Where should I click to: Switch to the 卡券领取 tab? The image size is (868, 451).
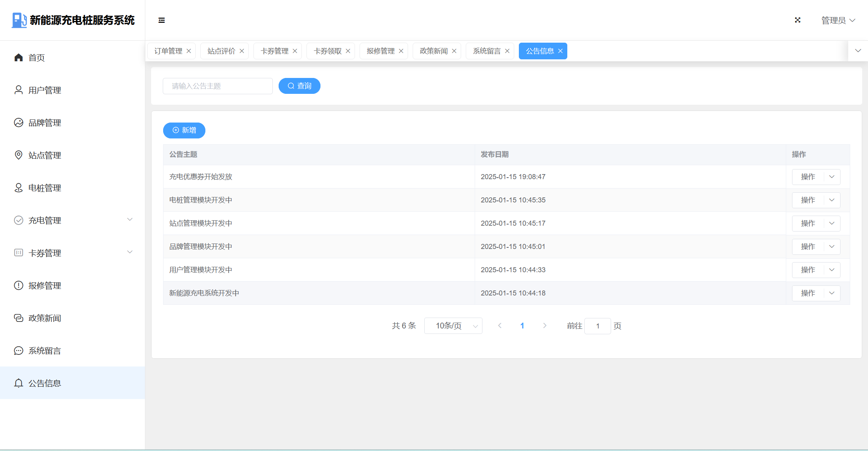click(x=327, y=51)
